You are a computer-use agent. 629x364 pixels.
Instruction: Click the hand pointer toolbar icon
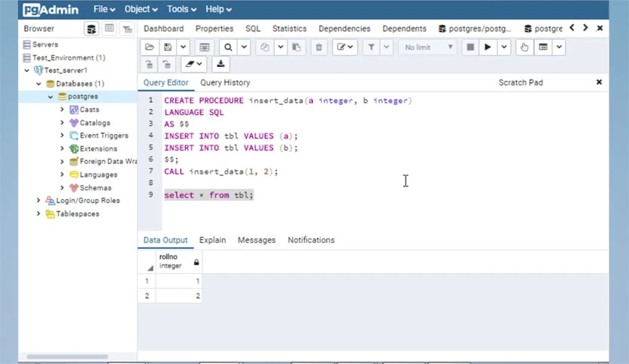[x=524, y=47]
